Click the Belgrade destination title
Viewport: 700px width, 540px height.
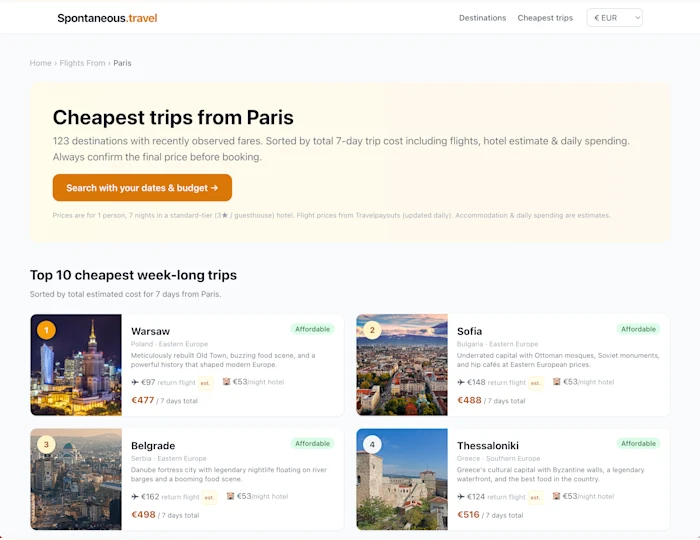tap(153, 445)
